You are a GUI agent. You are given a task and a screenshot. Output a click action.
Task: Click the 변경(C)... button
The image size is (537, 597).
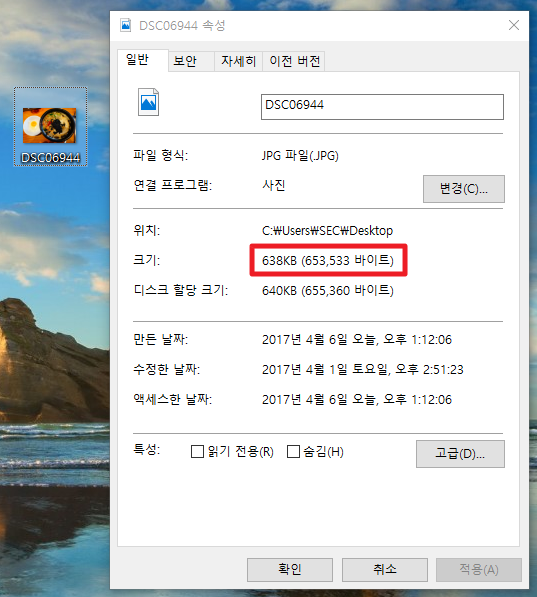tap(463, 188)
